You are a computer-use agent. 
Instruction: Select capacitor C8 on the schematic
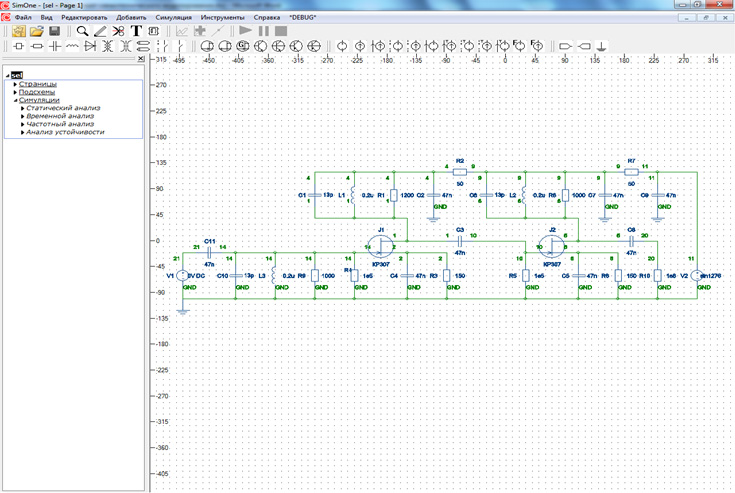631,241
